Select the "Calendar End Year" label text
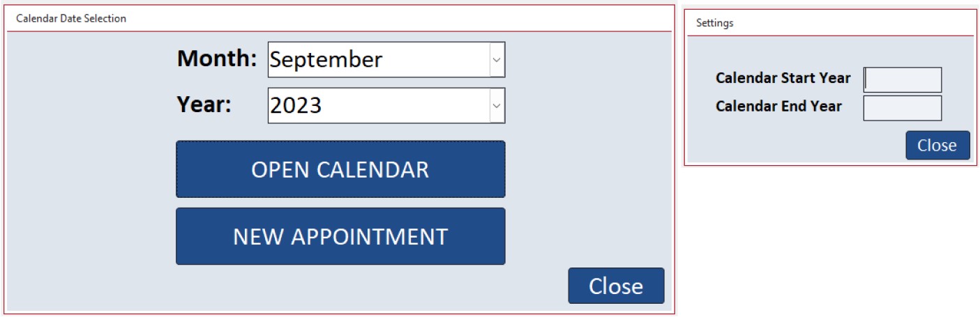 point(778,107)
